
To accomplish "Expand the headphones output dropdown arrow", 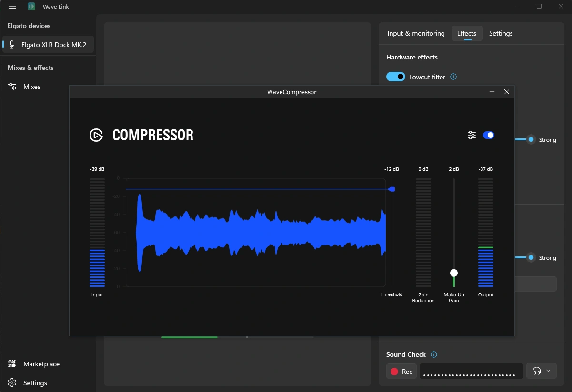I will pyautogui.click(x=548, y=371).
